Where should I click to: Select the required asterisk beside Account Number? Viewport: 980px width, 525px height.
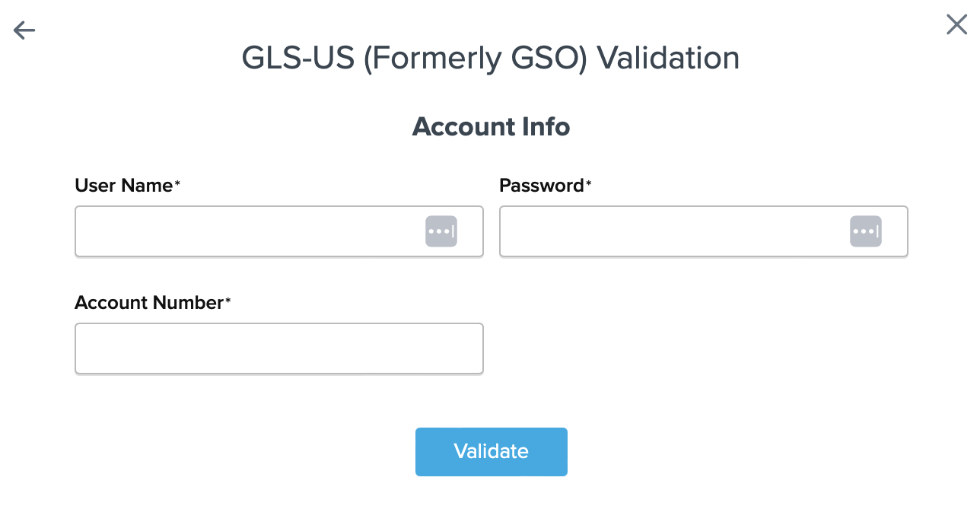coord(228,301)
